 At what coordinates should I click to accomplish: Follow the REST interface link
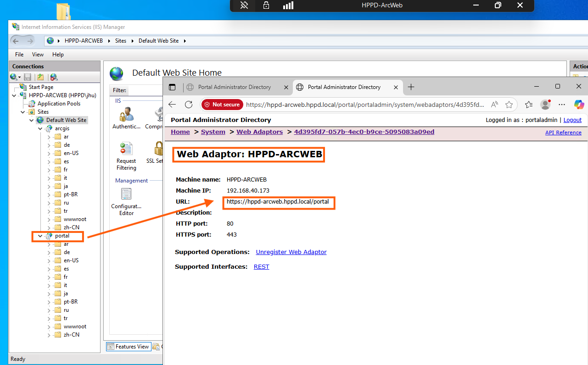(x=261, y=267)
